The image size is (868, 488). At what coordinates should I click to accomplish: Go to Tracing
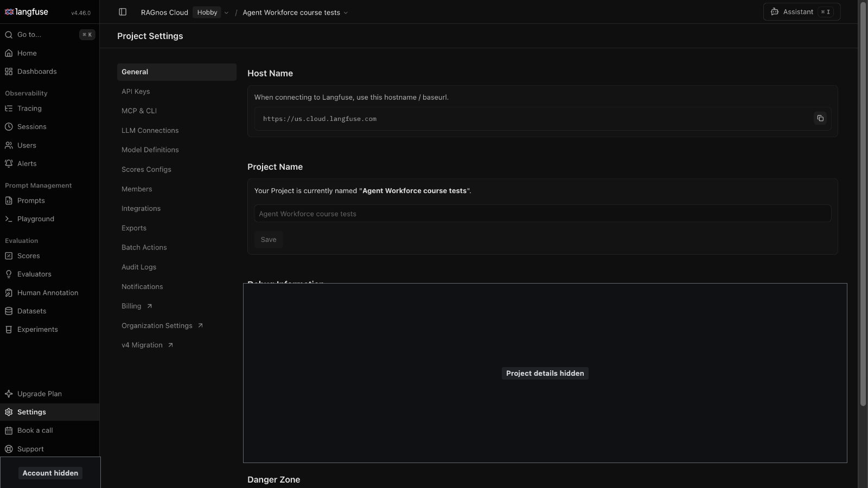(49, 108)
